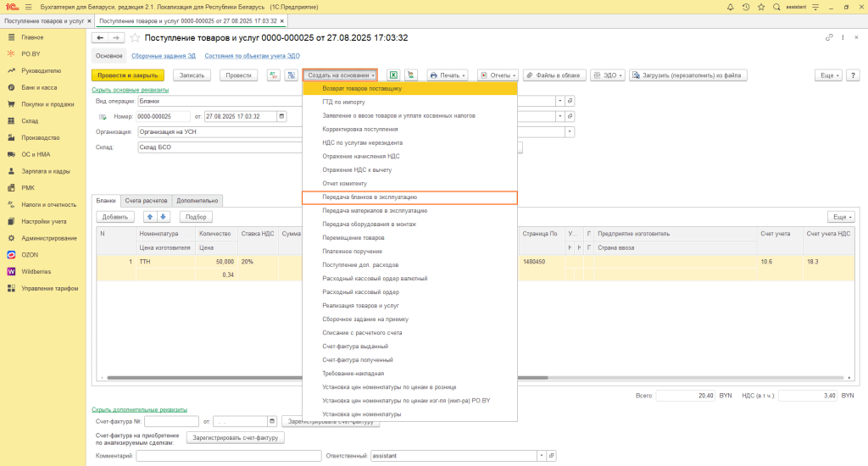This screenshot has height=466, width=868.
Task: Open Управление тарифом in sidebar
Action: [50, 288]
